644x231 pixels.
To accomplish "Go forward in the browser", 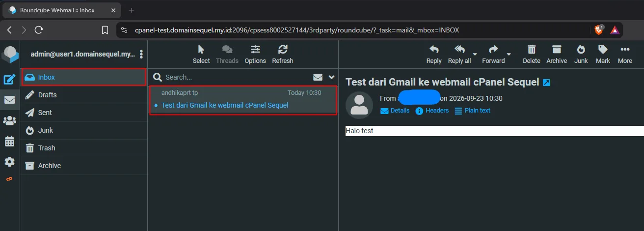I will (x=24, y=30).
